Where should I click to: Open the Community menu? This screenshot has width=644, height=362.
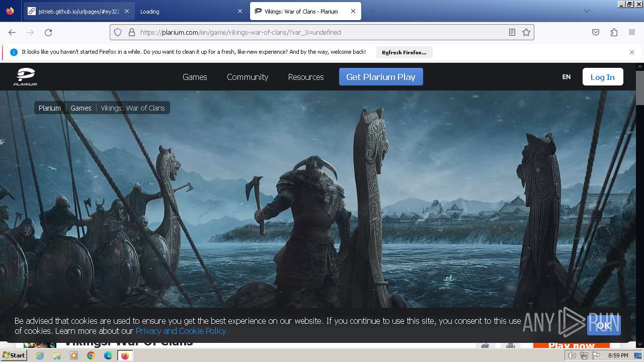248,77
